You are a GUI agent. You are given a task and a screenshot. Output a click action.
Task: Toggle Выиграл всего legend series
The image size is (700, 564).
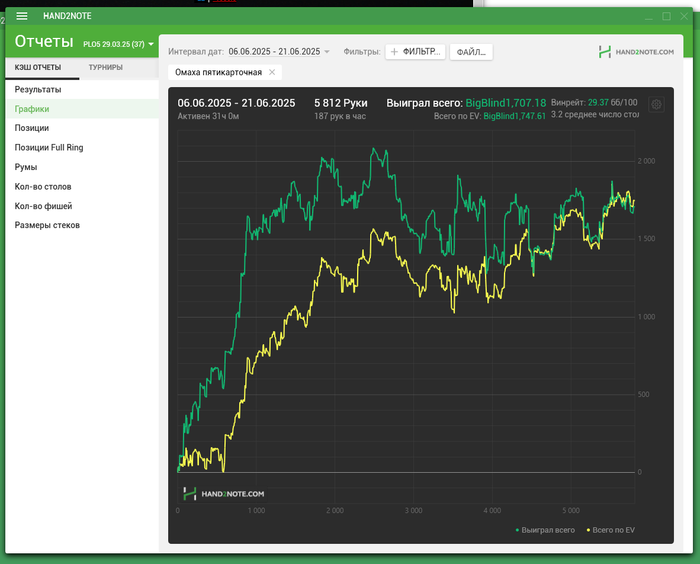[x=545, y=530]
